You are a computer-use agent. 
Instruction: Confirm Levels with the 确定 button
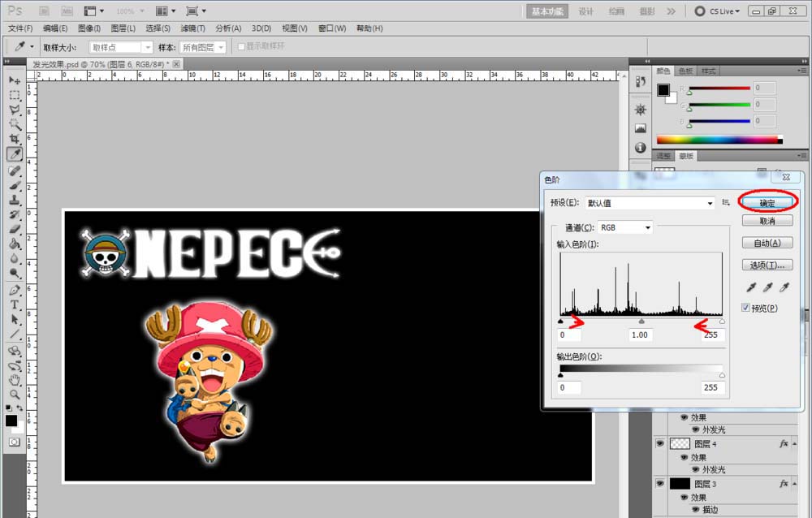click(767, 203)
